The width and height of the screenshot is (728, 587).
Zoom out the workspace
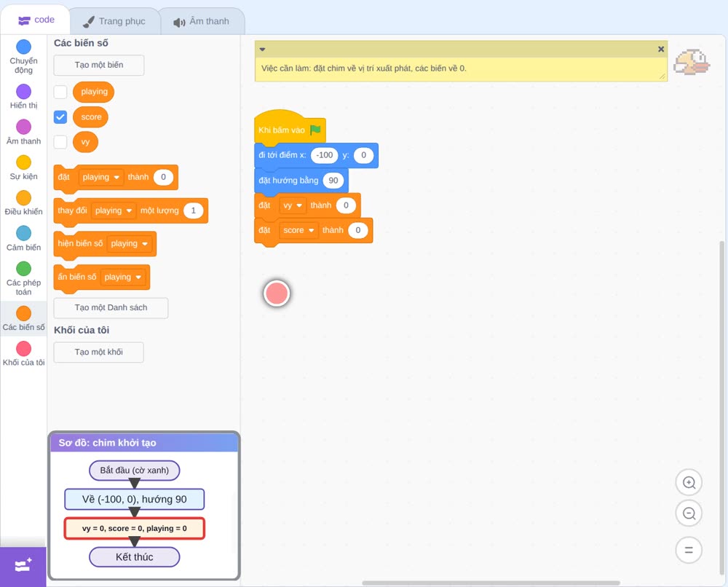pos(689,513)
